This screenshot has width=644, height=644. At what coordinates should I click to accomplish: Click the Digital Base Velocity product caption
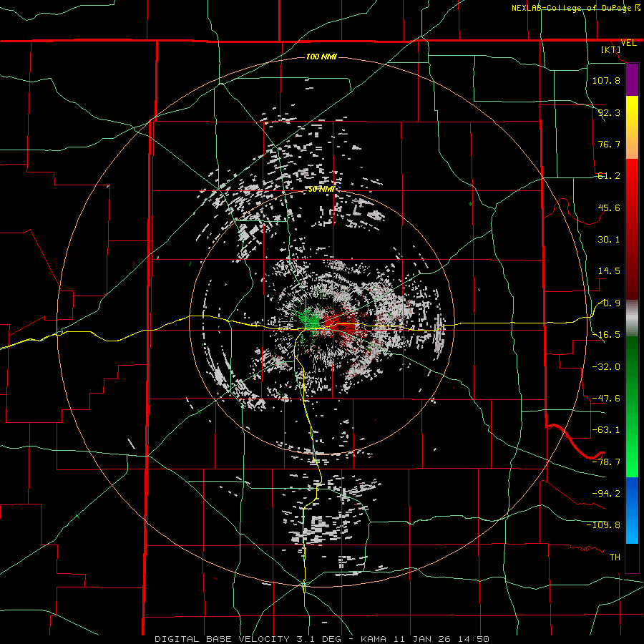(321, 639)
